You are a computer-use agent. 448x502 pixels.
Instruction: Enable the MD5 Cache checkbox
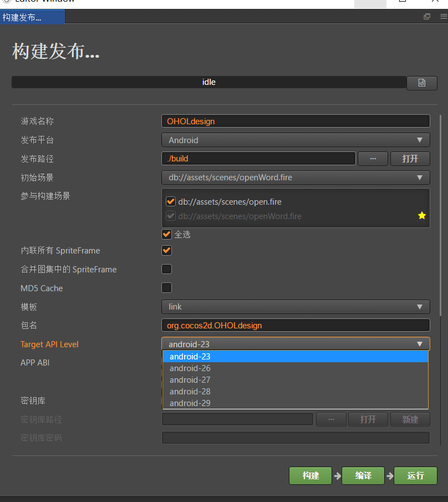[x=167, y=287]
